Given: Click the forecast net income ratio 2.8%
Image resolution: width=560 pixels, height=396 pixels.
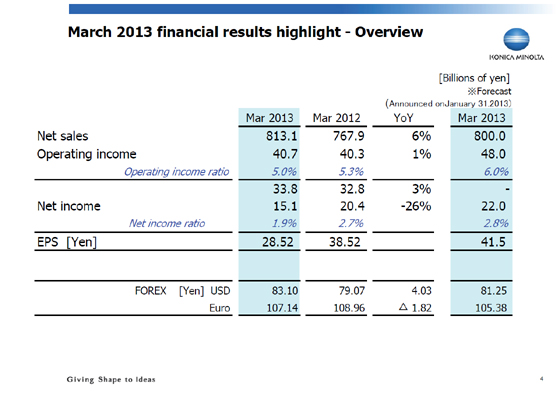Looking at the screenshot, I should tap(496, 224).
